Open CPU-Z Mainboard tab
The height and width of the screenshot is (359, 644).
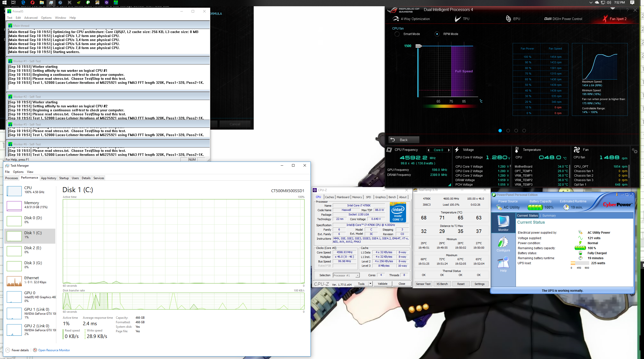pos(343,197)
